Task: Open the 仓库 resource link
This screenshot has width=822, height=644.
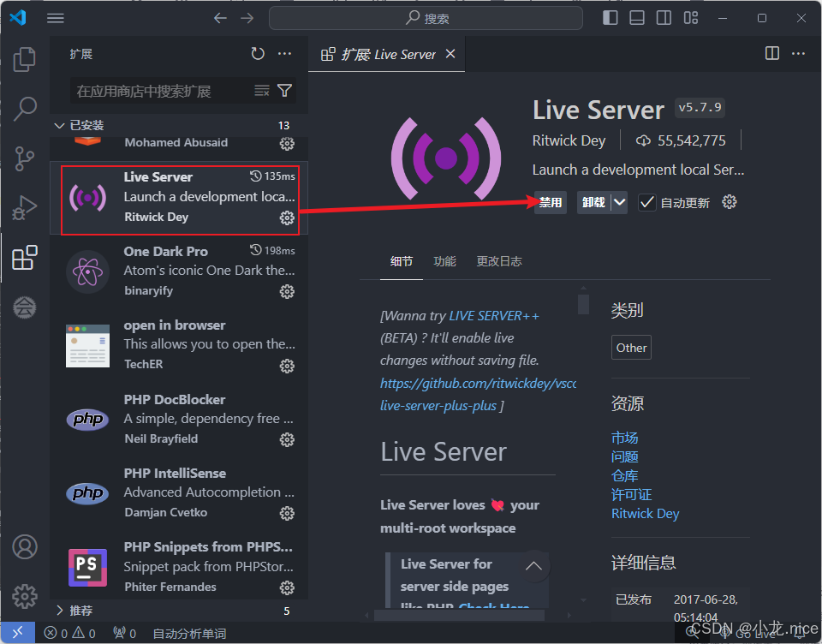Action: [624, 475]
